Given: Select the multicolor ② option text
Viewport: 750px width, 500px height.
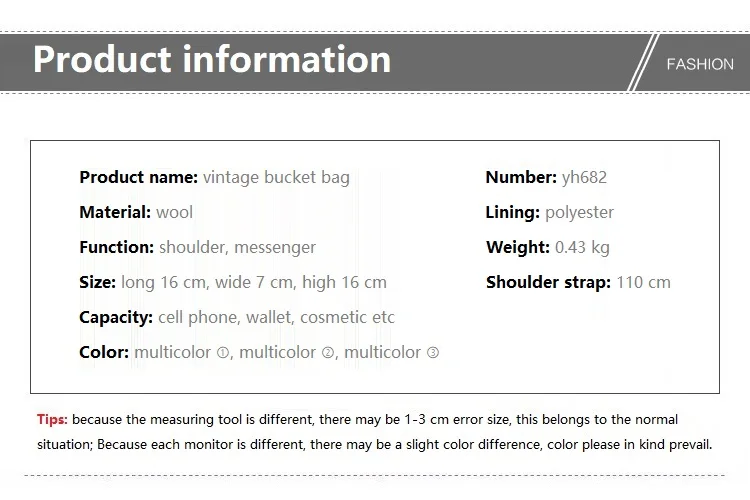Looking at the screenshot, I should [287, 353].
